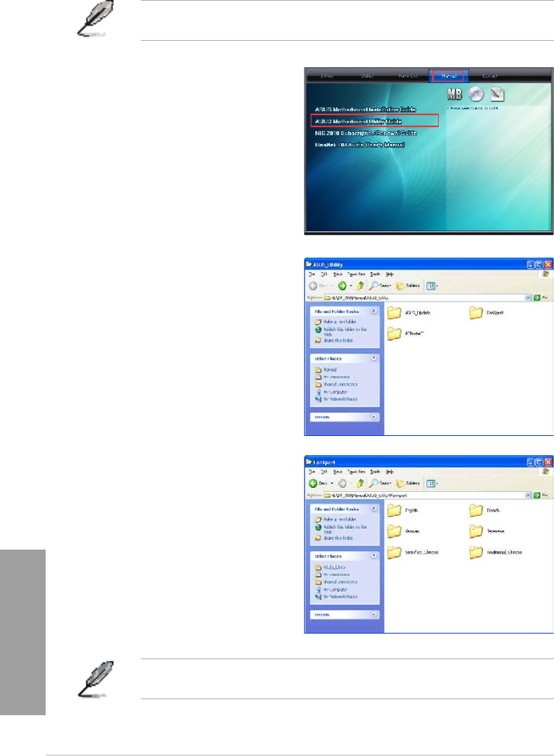554x756 pixels.
Task: Open the German folder
Action: (404, 531)
